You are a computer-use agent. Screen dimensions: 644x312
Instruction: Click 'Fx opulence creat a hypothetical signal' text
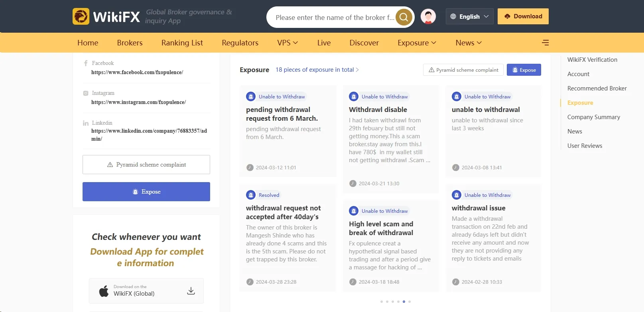(390, 255)
